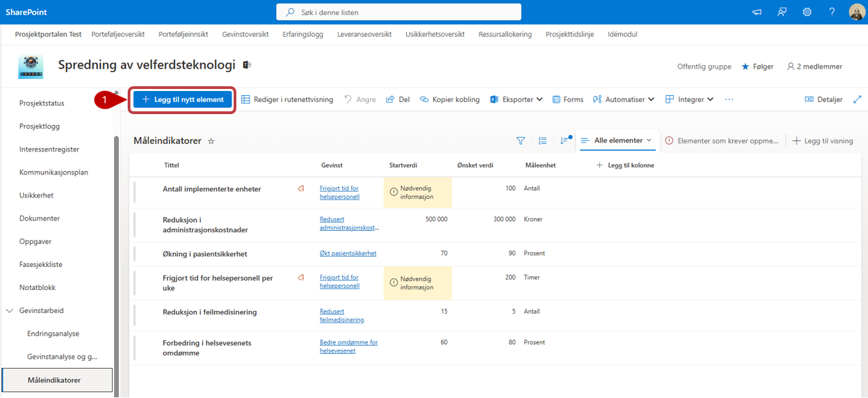The image size is (868, 398).
Task: Click the Legg til nytt element button
Action: 183,99
